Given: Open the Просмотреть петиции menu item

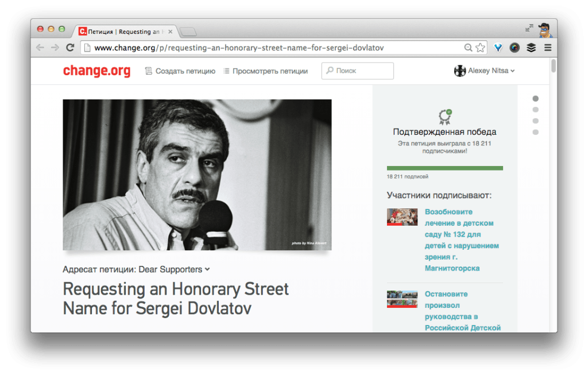Looking at the screenshot, I should tap(266, 71).
